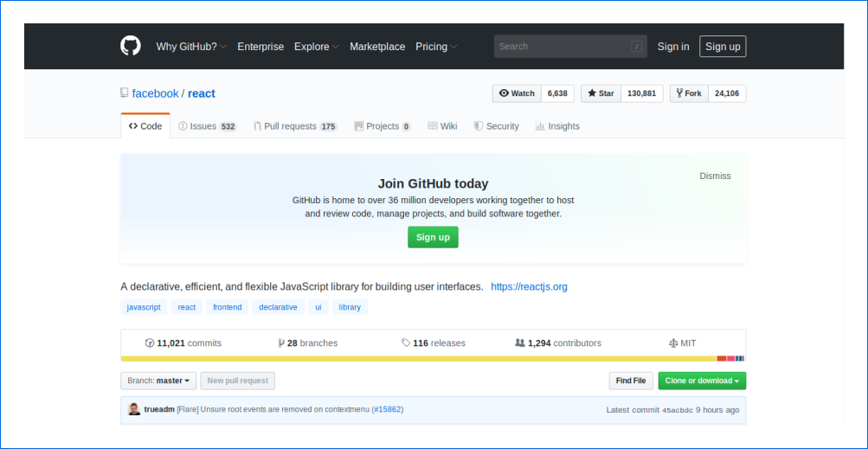Screen dimensions: 868x449
Task: Focus the Search input field
Action: 563,47
